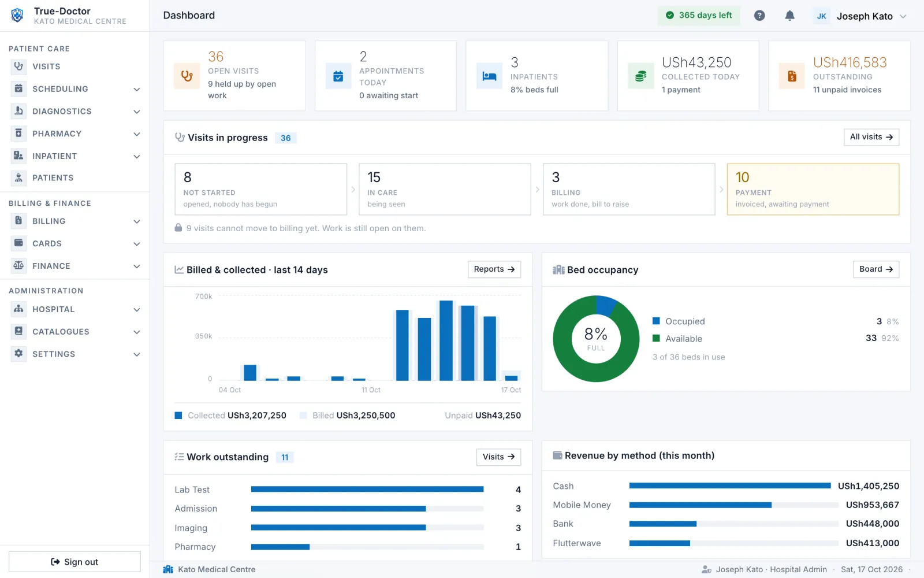Click the Visits stethoscope icon in sidebar

pos(18,66)
